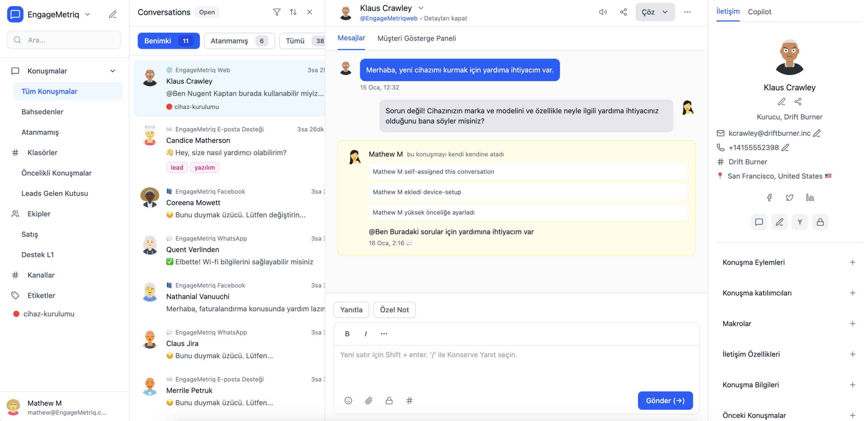
Task: Click the attach file paperclip icon
Action: click(x=369, y=401)
